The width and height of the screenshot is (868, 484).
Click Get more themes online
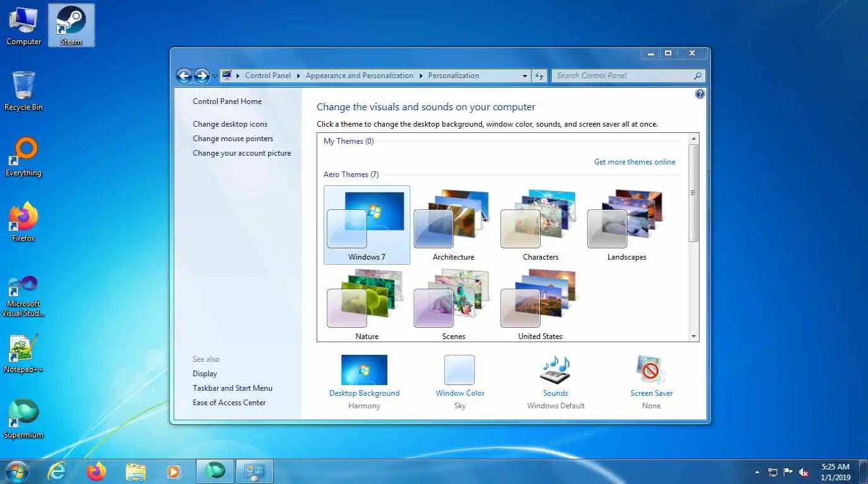tap(635, 162)
